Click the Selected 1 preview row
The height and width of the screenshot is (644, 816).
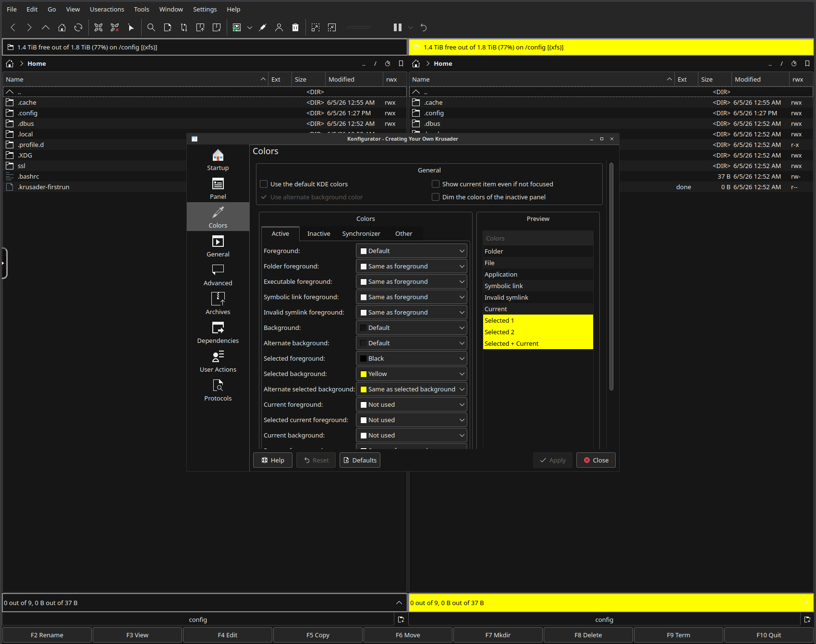538,320
